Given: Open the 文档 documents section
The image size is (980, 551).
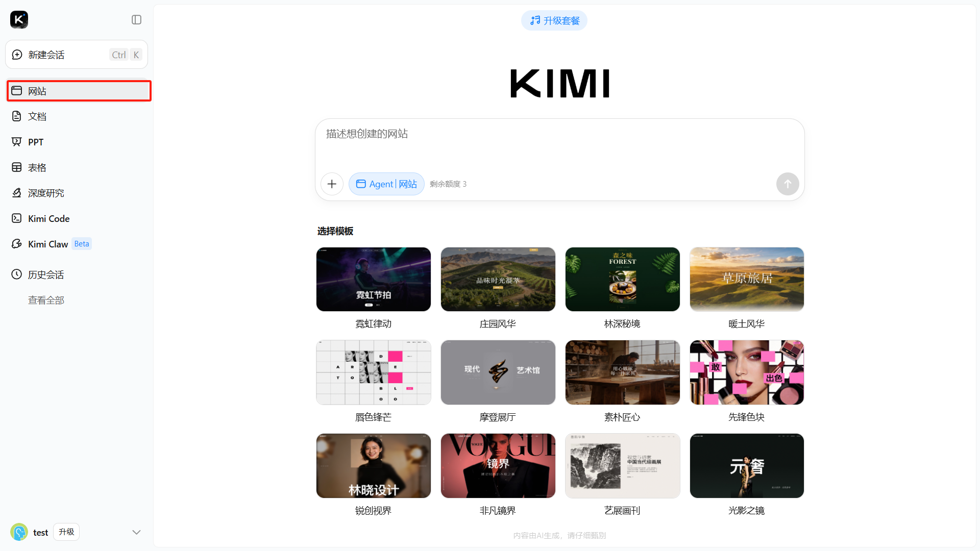Looking at the screenshot, I should click(x=37, y=116).
